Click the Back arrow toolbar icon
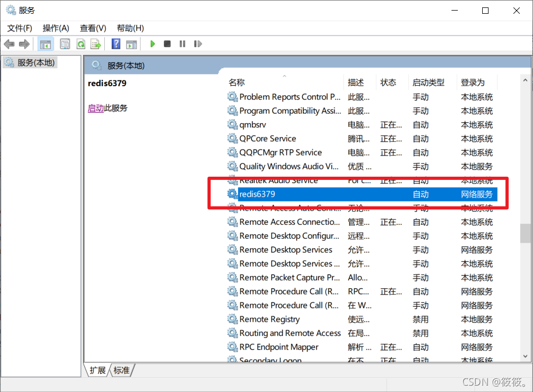 pyautogui.click(x=9, y=44)
